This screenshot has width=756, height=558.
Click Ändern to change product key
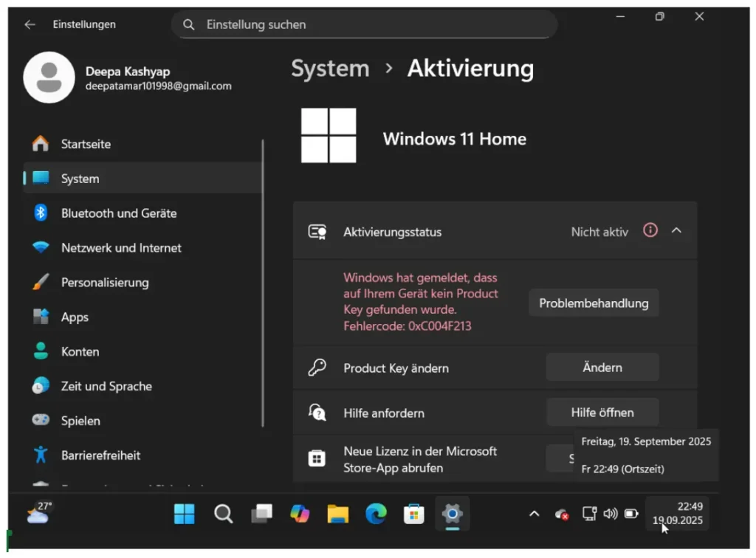(602, 367)
